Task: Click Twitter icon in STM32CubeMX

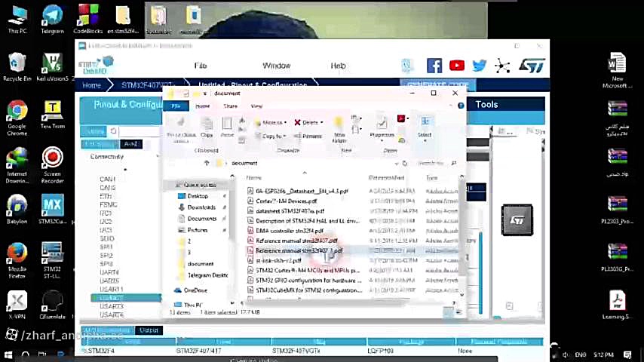Action: point(480,66)
